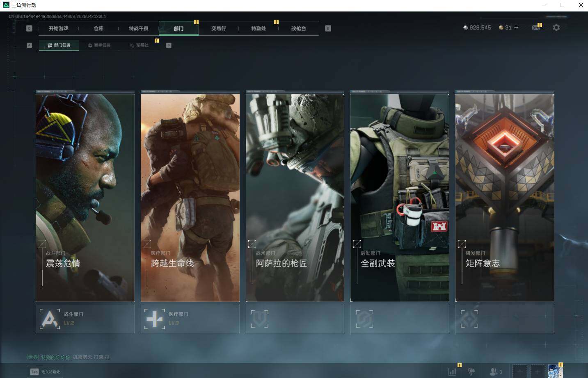The image size is (588, 378).
Task: Go to the 特战干员 tab
Action: pos(139,28)
